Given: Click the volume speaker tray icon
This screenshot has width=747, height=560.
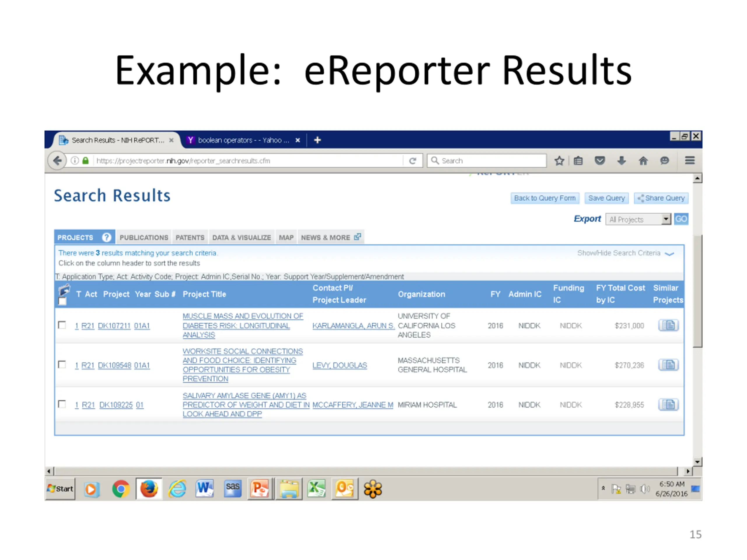Looking at the screenshot, I should (x=645, y=489).
